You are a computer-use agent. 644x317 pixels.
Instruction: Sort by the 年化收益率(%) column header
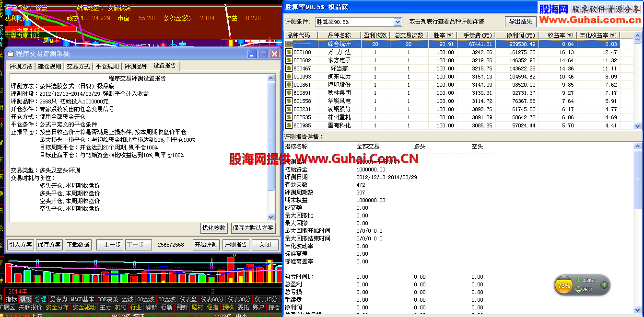click(x=599, y=35)
